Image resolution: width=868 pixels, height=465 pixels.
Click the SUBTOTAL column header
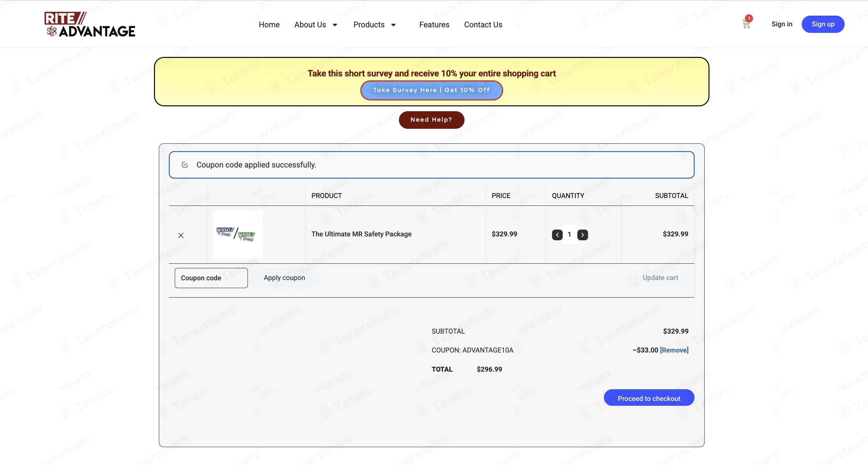tap(671, 195)
